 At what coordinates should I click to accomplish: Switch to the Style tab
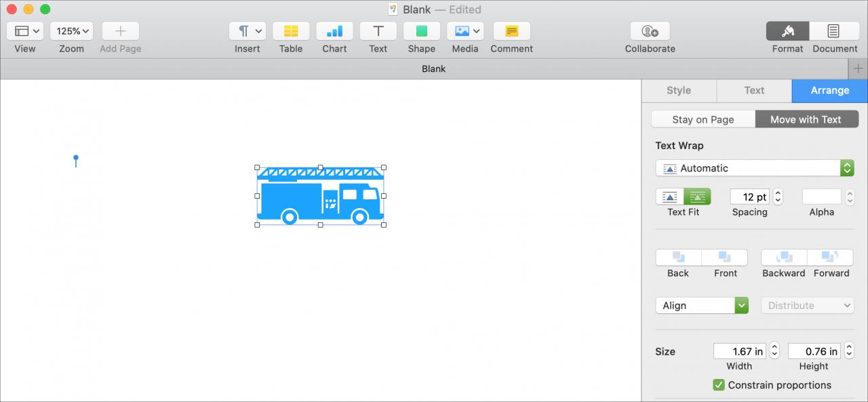679,91
